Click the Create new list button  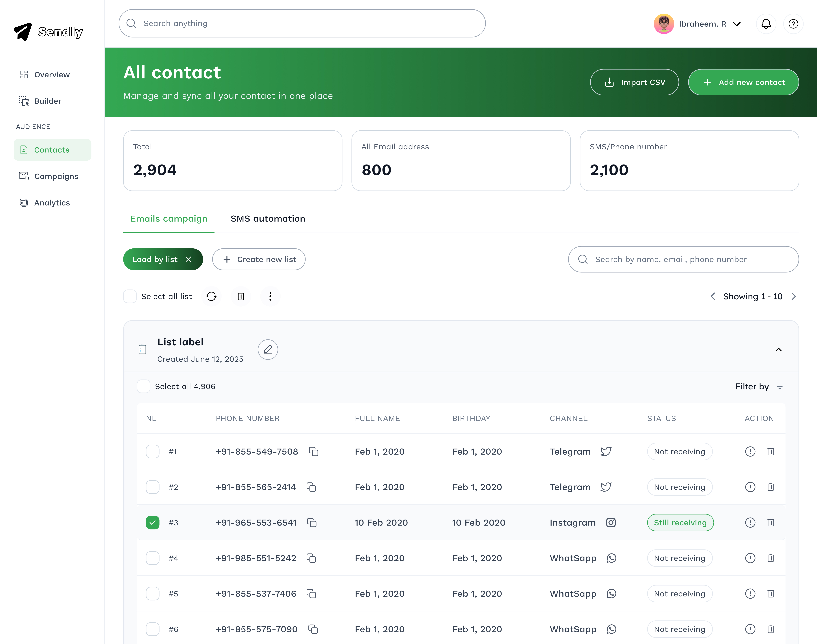coord(259,259)
